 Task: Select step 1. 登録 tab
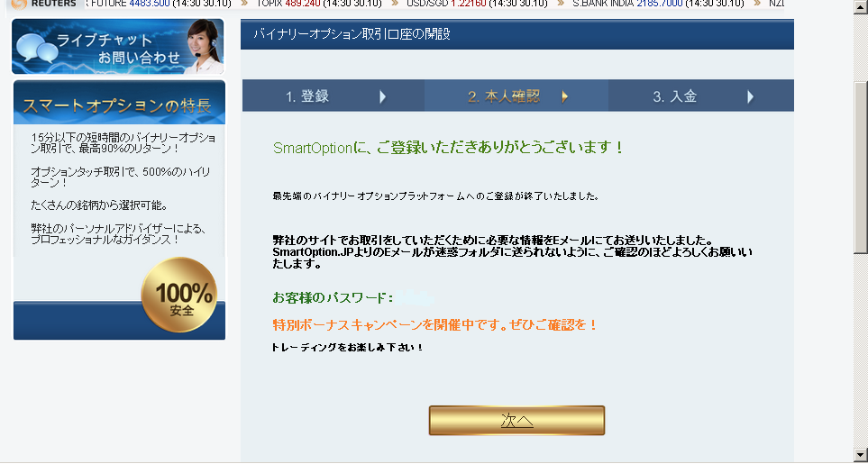[x=333, y=96]
